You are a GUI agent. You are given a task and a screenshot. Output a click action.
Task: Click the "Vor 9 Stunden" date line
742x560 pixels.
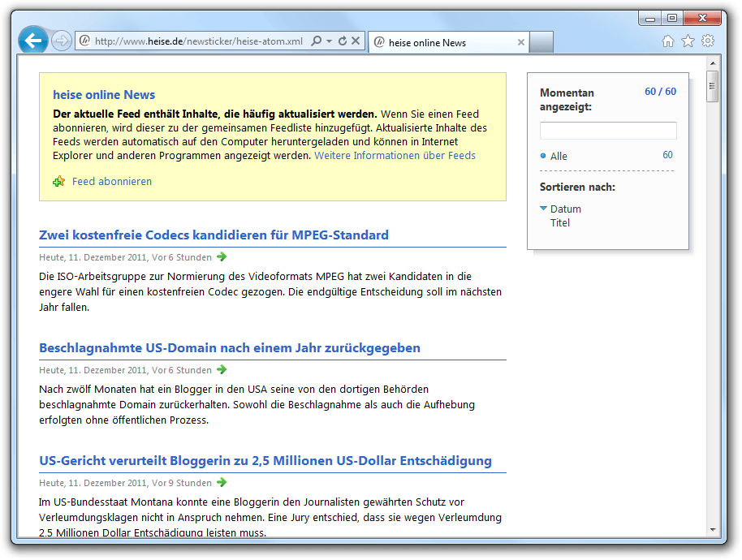125,483
